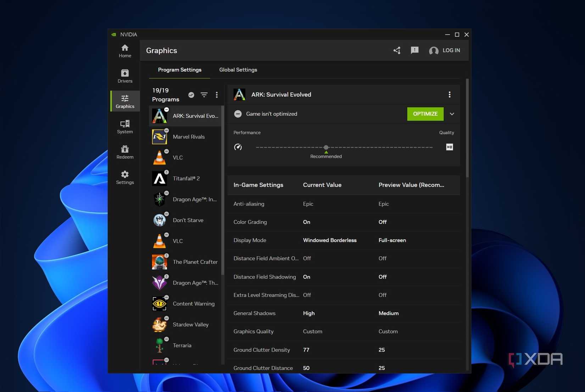585x392 pixels.
Task: Click the performance speedometer icon
Action: point(238,147)
